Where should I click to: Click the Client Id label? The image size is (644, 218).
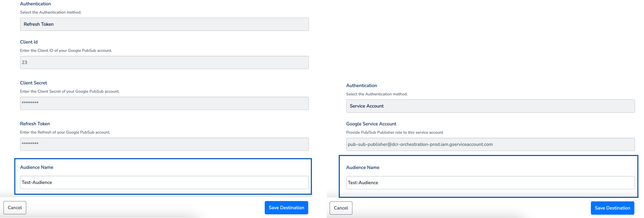click(x=29, y=42)
